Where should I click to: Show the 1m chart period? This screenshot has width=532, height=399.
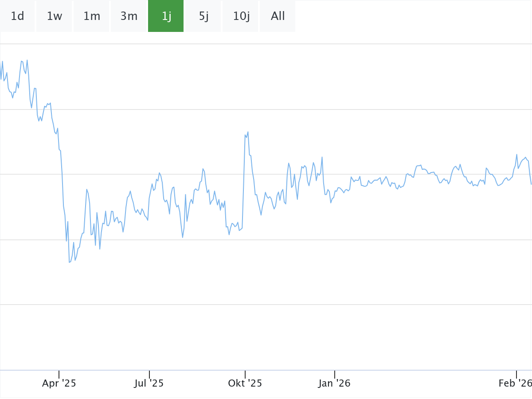click(x=91, y=16)
